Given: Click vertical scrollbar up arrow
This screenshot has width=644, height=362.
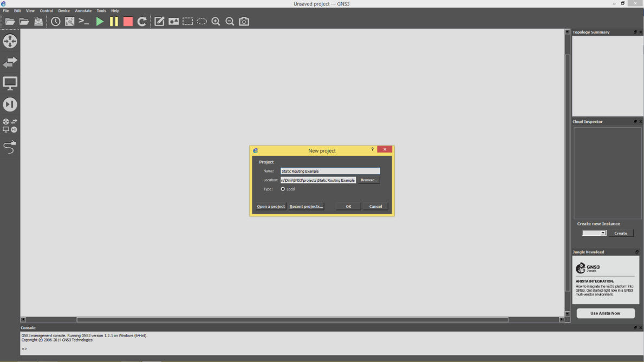Looking at the screenshot, I should (568, 31).
